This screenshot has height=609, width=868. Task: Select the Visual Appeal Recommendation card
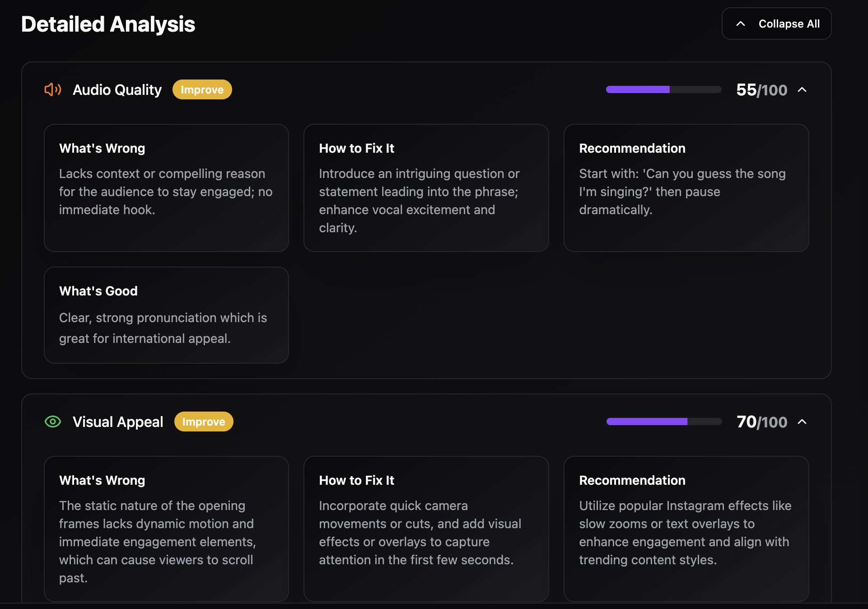coord(686,529)
